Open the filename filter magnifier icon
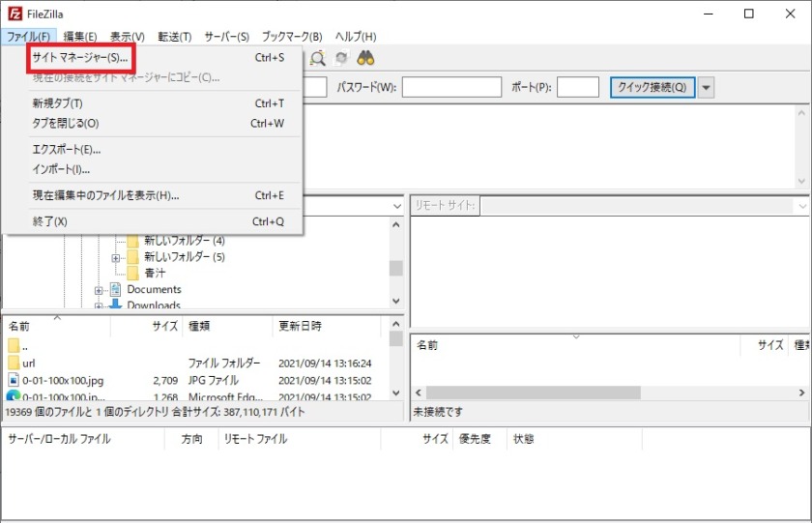Screen dimensions: 812x523 click(317, 58)
